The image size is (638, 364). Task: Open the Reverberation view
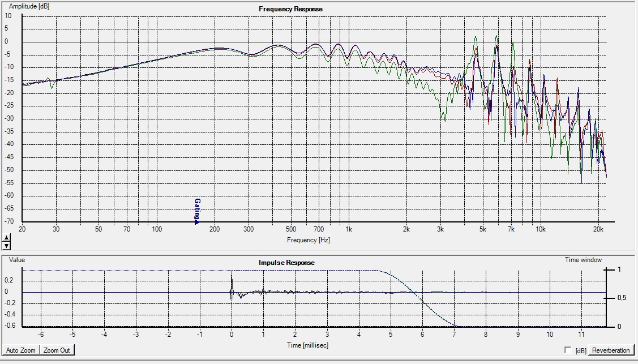tap(610, 350)
